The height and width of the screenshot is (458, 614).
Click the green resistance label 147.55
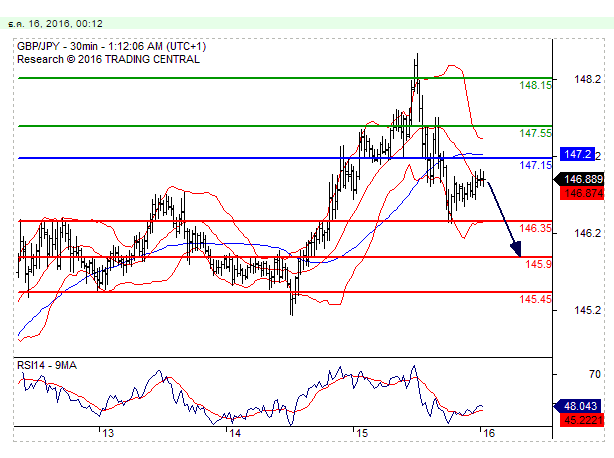pos(535,133)
